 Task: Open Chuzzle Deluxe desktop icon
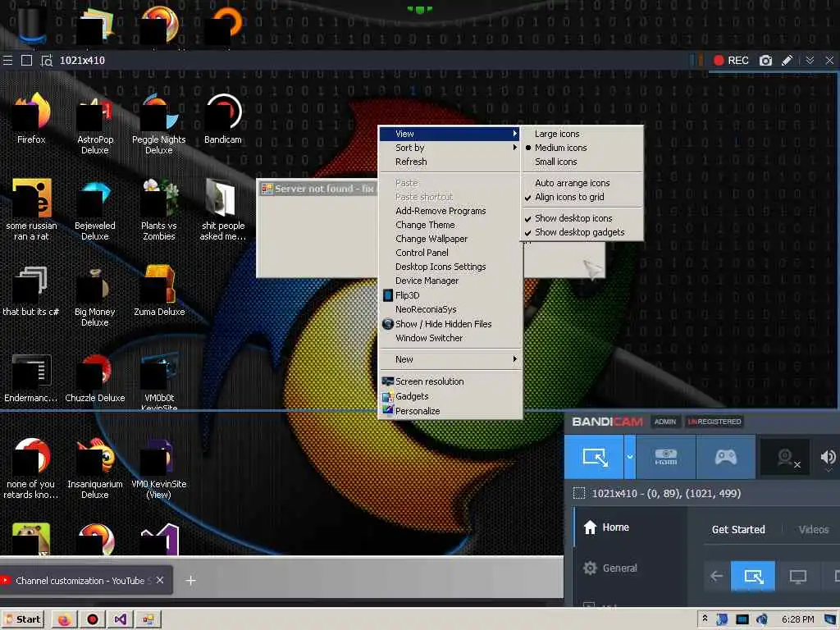tap(95, 377)
